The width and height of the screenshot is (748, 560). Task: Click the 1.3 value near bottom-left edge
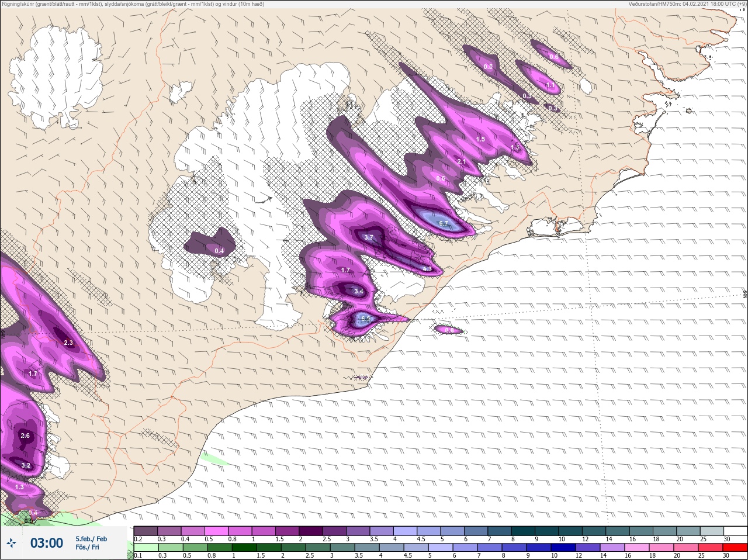[19, 487]
